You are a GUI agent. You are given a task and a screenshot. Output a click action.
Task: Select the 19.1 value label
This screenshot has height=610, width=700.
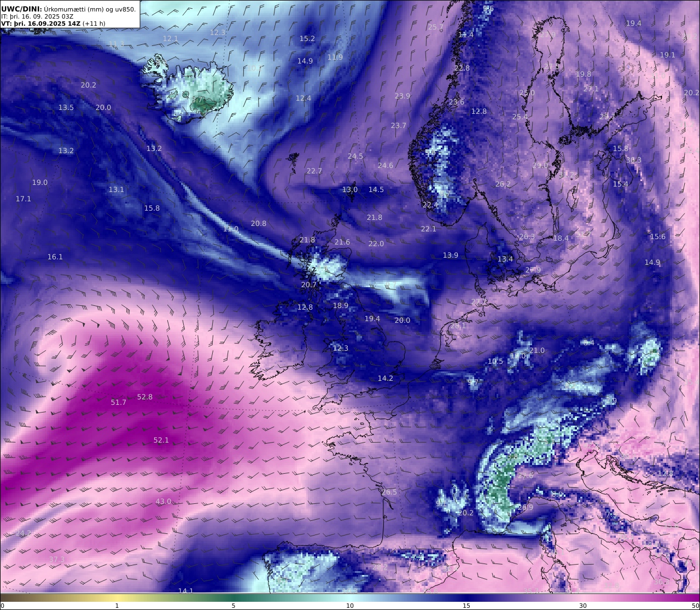[668, 55]
